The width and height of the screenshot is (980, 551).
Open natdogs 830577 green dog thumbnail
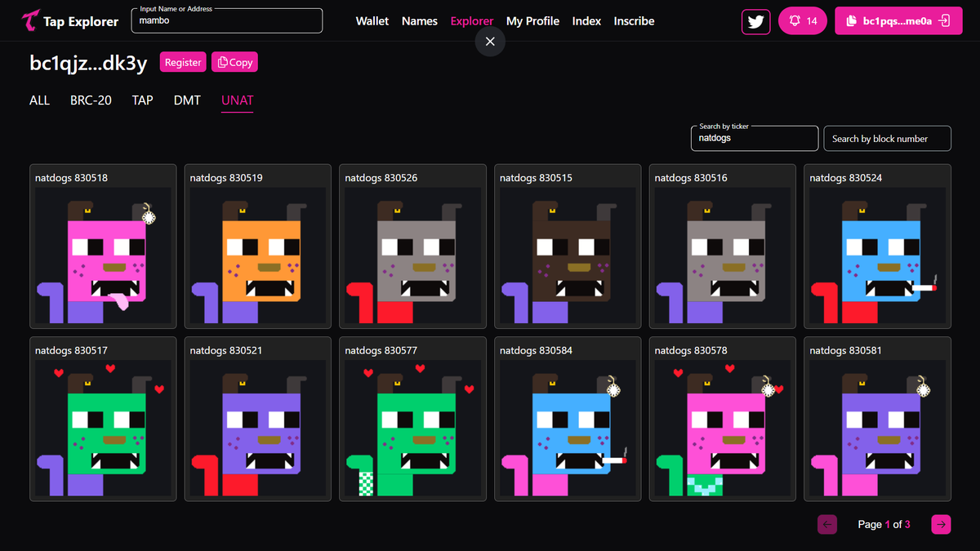413,428
